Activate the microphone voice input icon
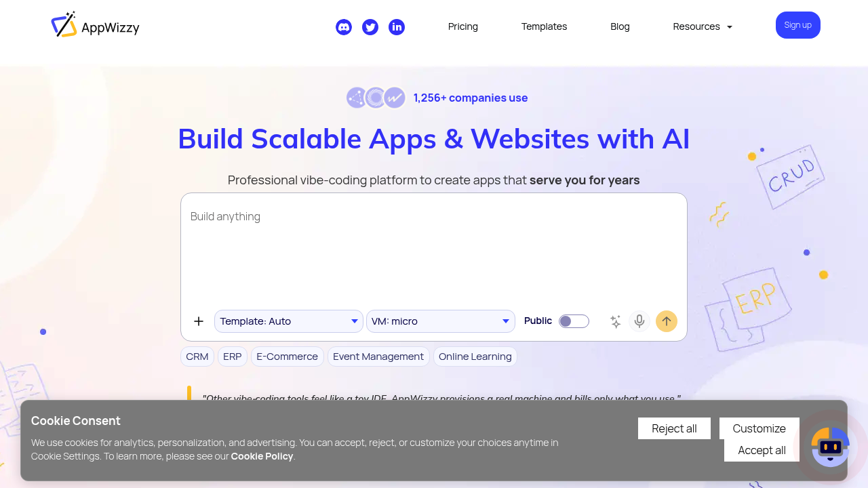 click(x=639, y=321)
